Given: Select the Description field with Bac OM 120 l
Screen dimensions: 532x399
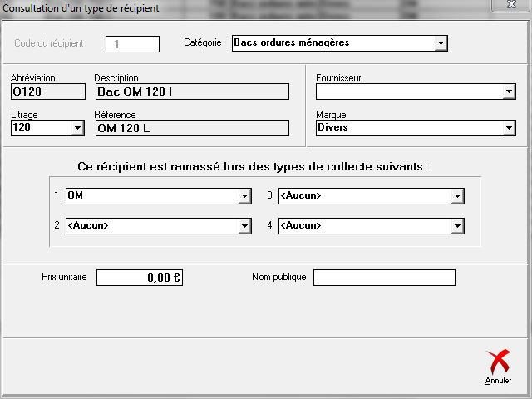Looking at the screenshot, I should click(x=191, y=91).
